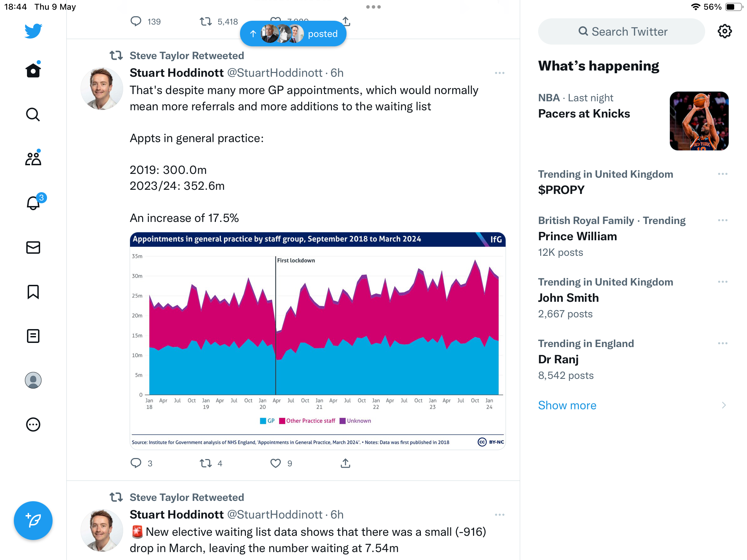Tap the compose new post button
Image resolution: width=747 pixels, height=560 pixels.
[33, 521]
